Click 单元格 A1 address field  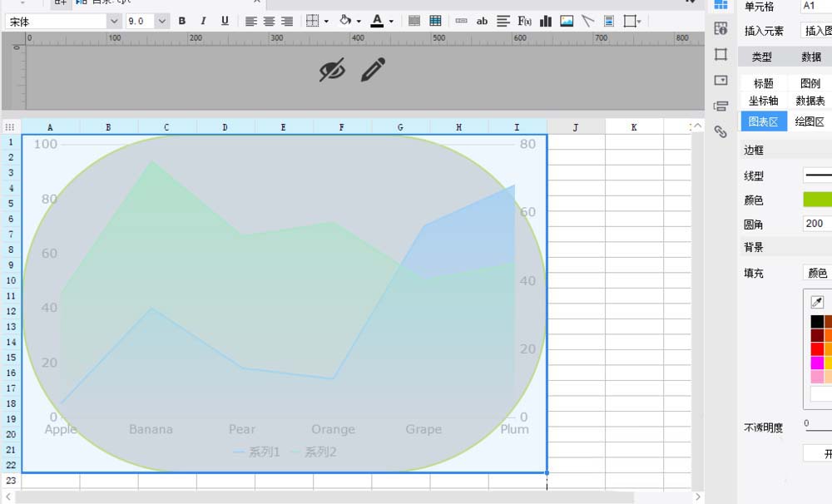tap(816, 6)
